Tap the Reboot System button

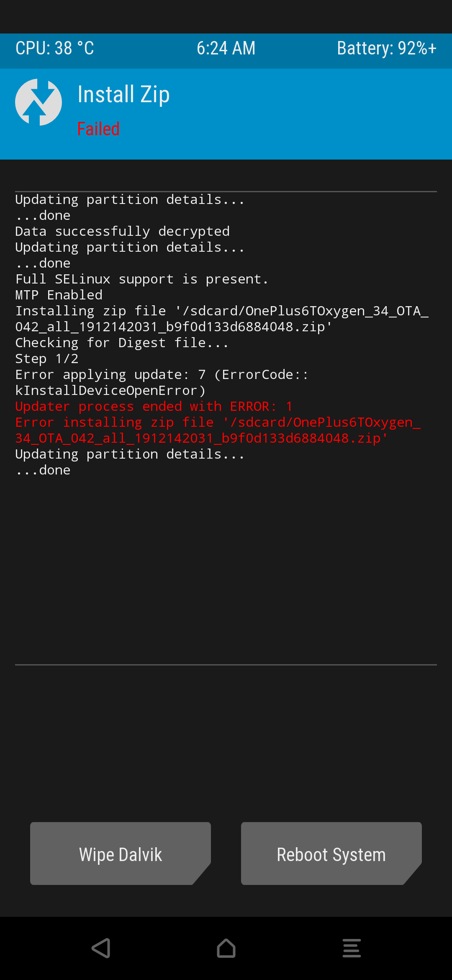(331, 854)
